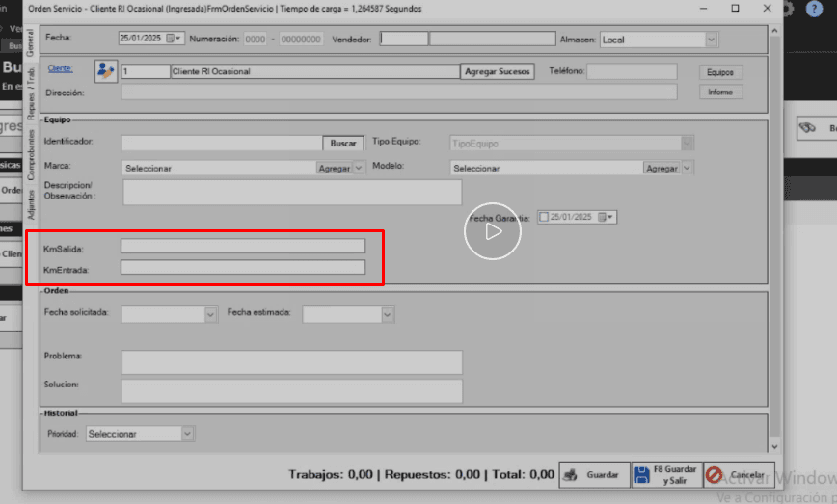Open the Fecha estimada dropdown

click(x=387, y=314)
